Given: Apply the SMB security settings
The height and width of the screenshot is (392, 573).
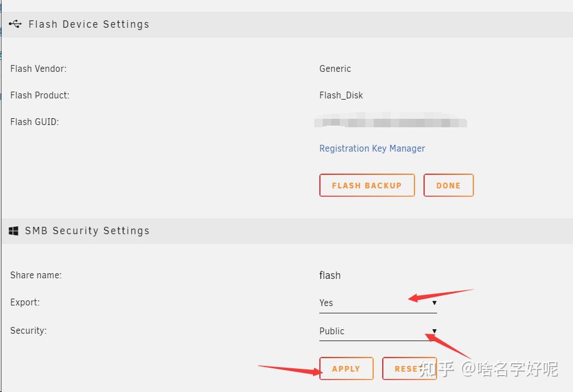Looking at the screenshot, I should (x=346, y=368).
